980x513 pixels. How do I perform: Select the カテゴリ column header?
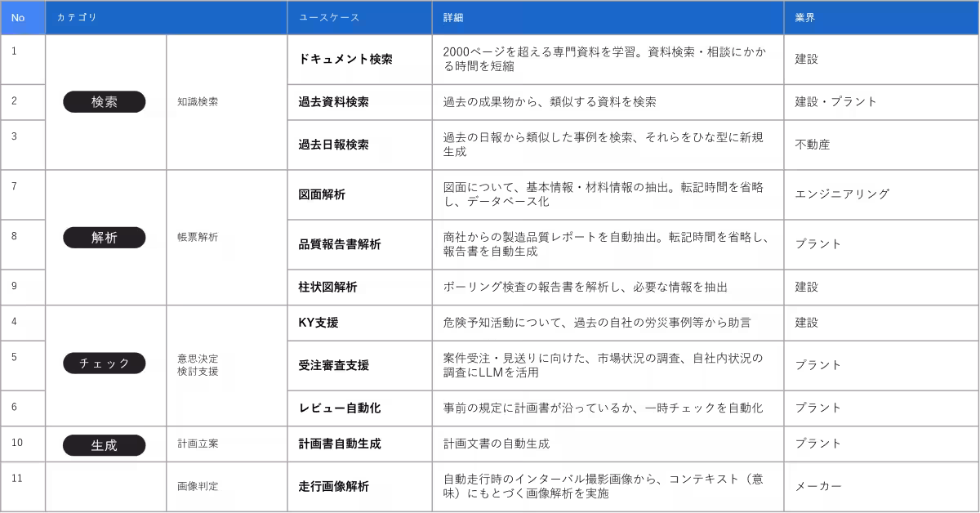[x=166, y=17]
